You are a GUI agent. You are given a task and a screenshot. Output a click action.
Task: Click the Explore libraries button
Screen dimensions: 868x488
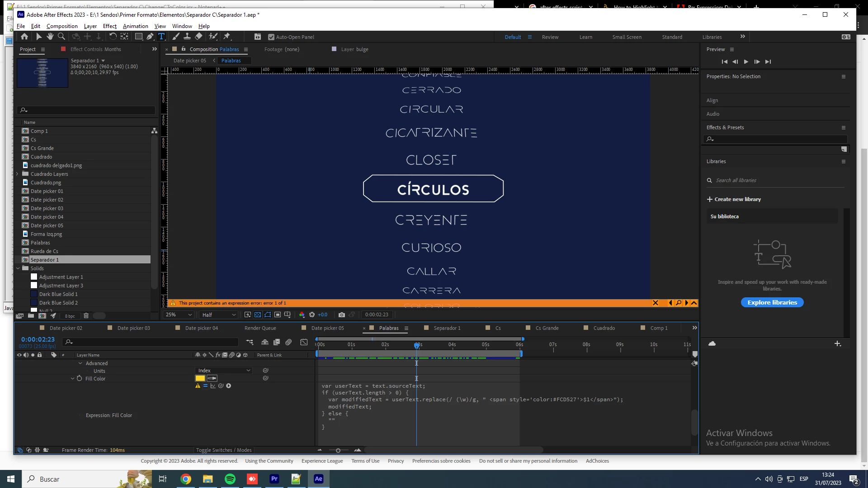[x=772, y=302]
